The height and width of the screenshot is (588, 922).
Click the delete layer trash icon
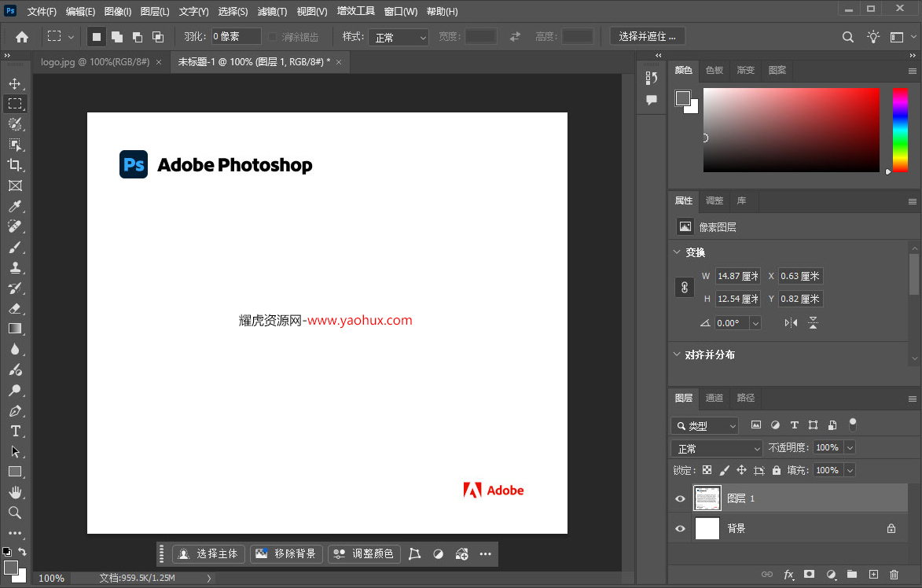tap(894, 575)
